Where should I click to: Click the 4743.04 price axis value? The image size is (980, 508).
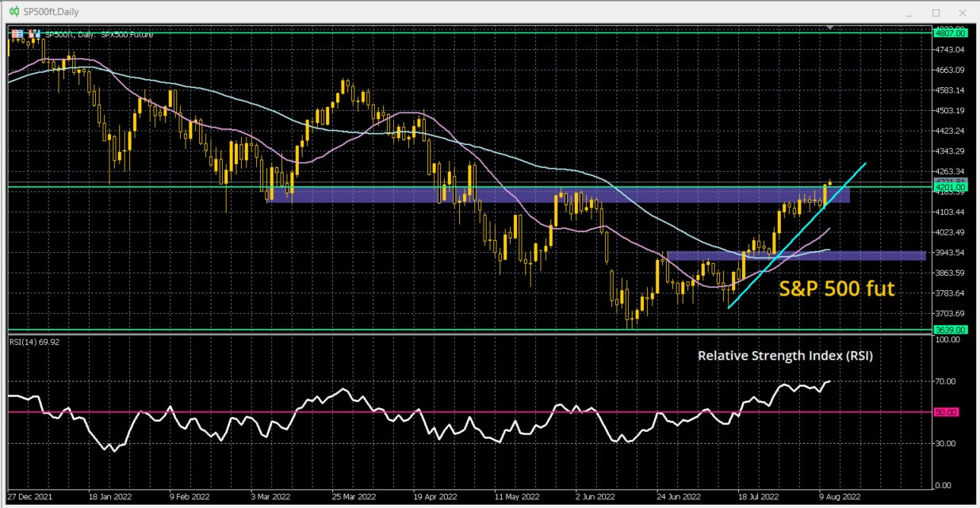(949, 50)
